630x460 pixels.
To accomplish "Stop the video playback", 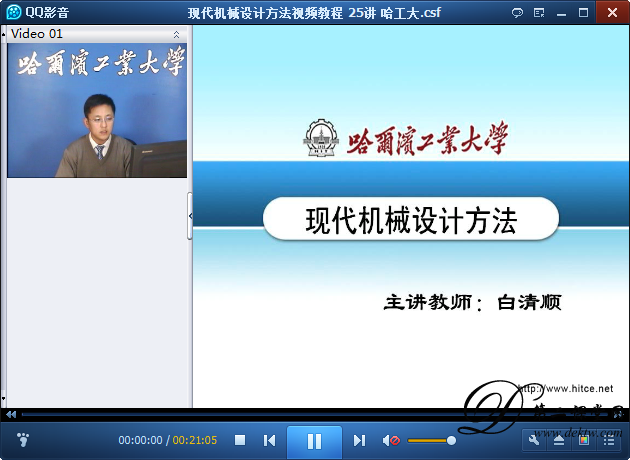I will [x=240, y=440].
